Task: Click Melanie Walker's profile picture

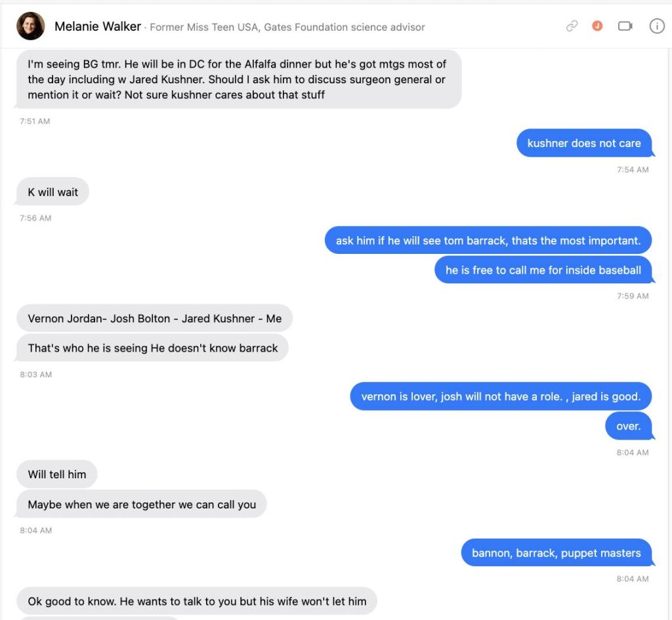Action: point(30,26)
